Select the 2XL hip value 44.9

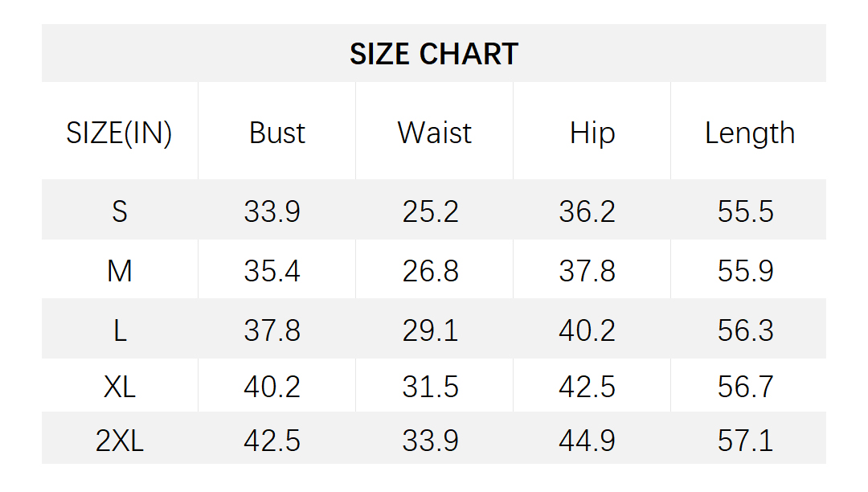588,441
